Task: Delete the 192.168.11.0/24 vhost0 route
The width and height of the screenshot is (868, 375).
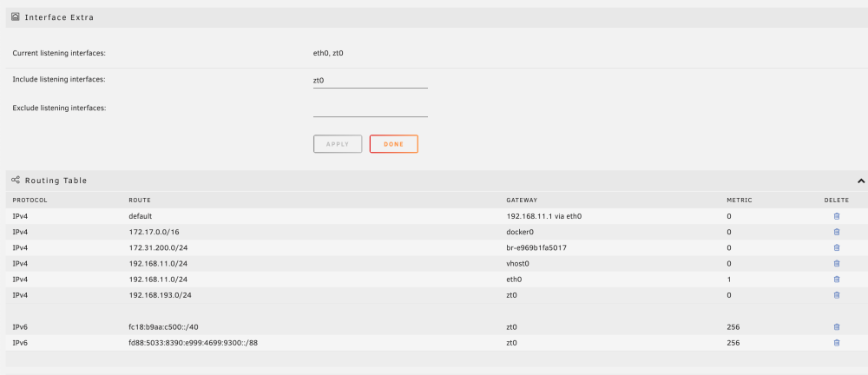Action: point(837,264)
